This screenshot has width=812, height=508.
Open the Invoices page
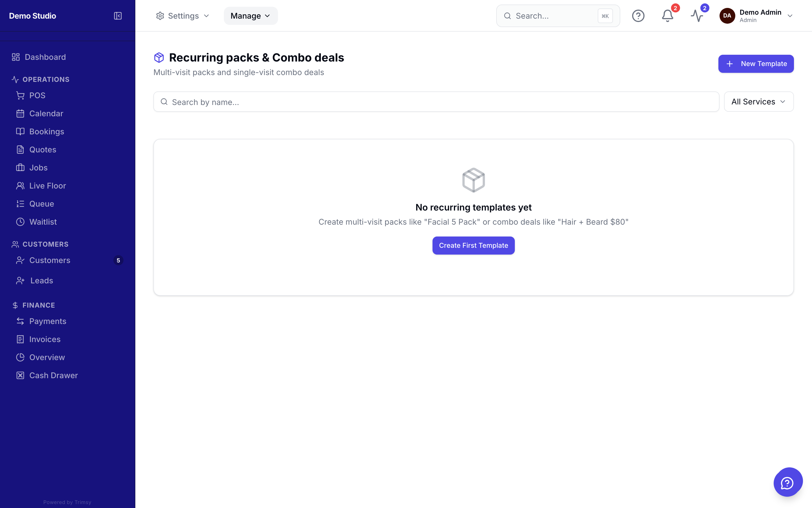click(45, 339)
